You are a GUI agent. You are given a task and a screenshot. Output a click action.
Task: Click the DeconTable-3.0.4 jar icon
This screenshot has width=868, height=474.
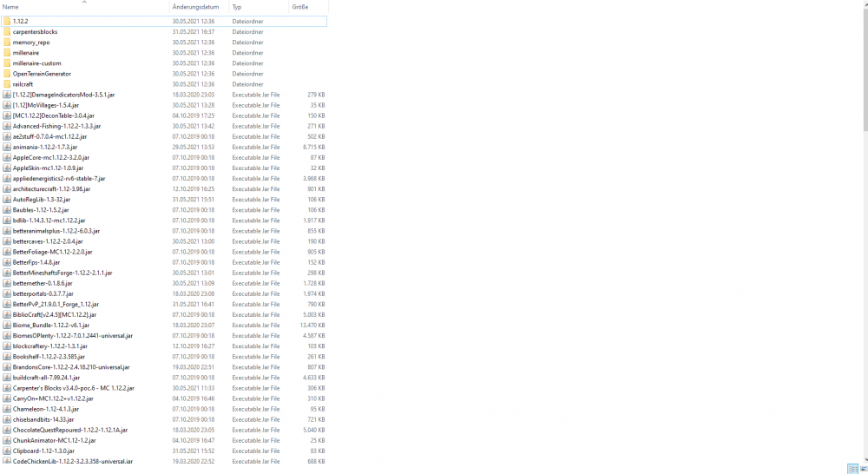click(x=7, y=115)
